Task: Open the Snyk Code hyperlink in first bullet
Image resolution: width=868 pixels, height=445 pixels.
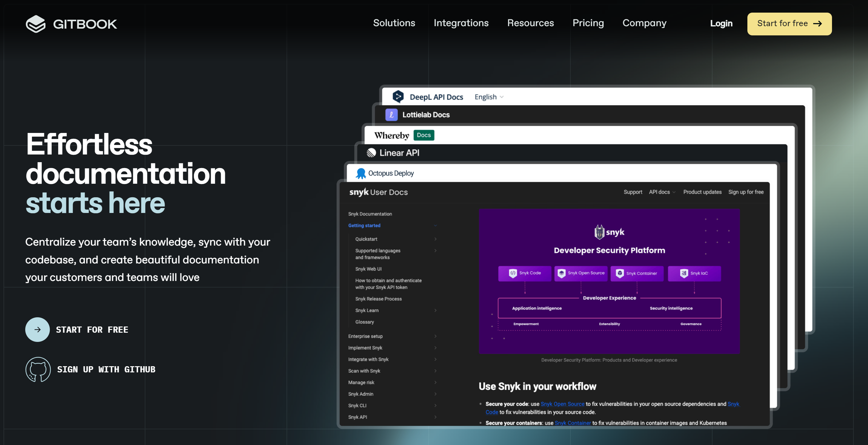Action: tap(733, 404)
